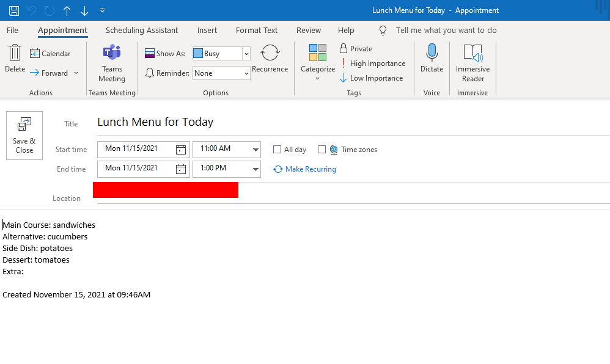Click the Alternative: cucumbers line
Viewport: 610px width, 364px height.
pyautogui.click(x=45, y=237)
